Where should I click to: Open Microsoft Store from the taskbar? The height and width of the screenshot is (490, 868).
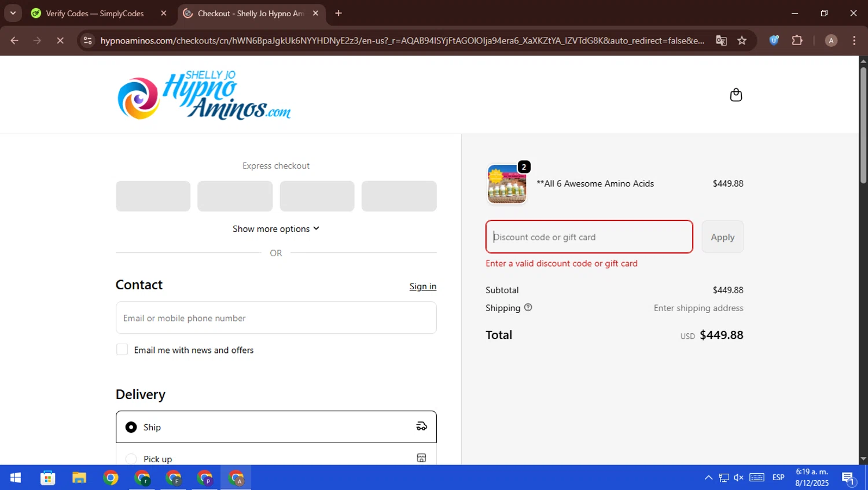point(47,478)
